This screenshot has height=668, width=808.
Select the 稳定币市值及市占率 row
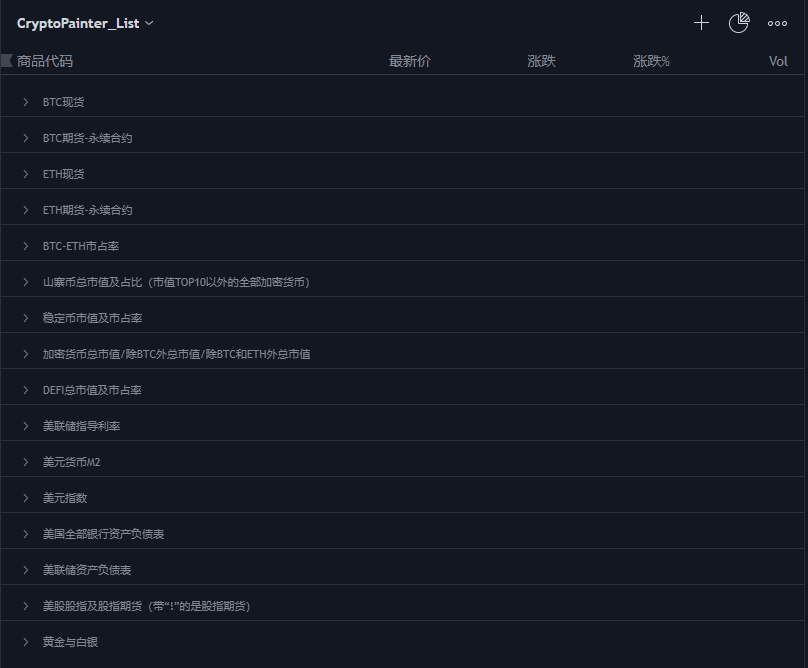click(x=92, y=318)
